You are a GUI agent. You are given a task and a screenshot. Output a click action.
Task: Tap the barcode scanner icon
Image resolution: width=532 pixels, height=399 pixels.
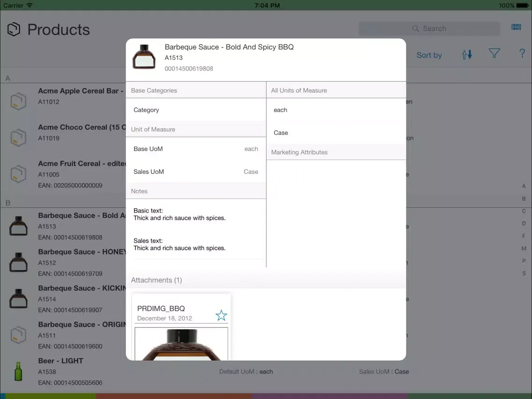tap(516, 27)
